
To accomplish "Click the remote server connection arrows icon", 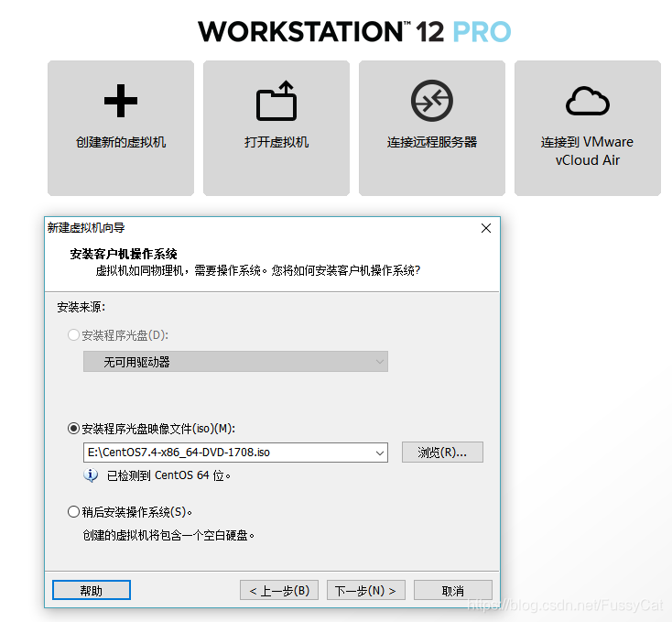I will tap(432, 101).
